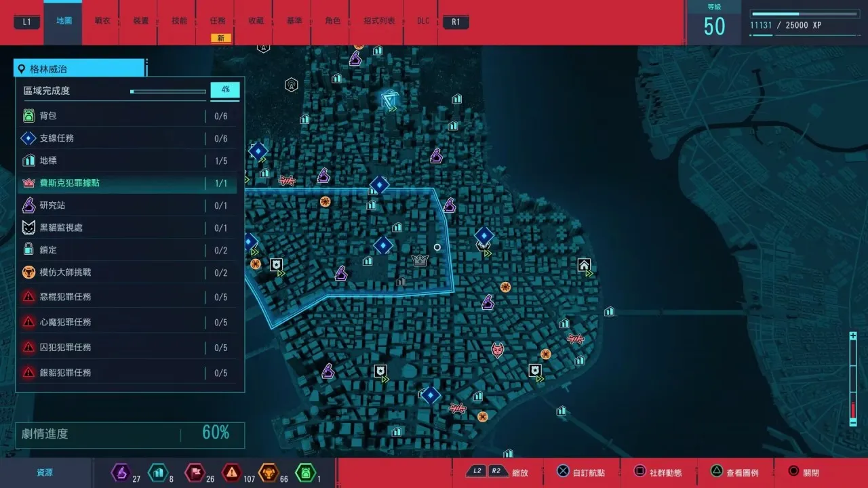This screenshot has height=488, width=868.
Task: Open the DLC tab
Action: 423,21
